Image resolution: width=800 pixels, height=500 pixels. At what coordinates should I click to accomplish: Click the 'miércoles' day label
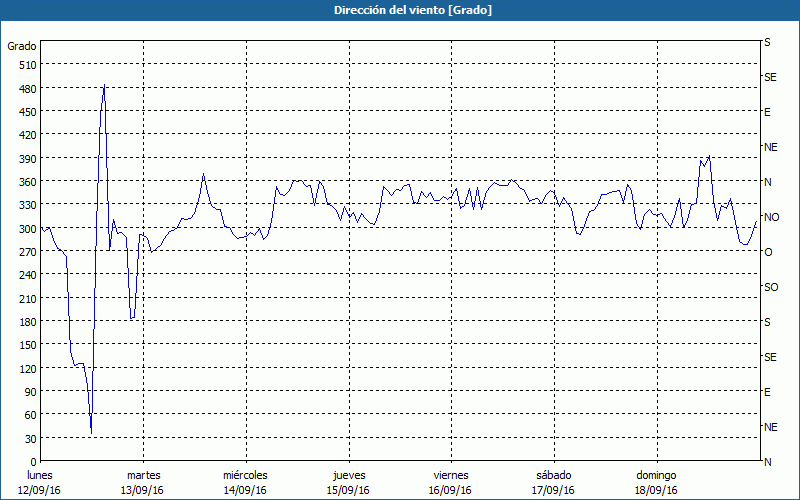point(245,475)
